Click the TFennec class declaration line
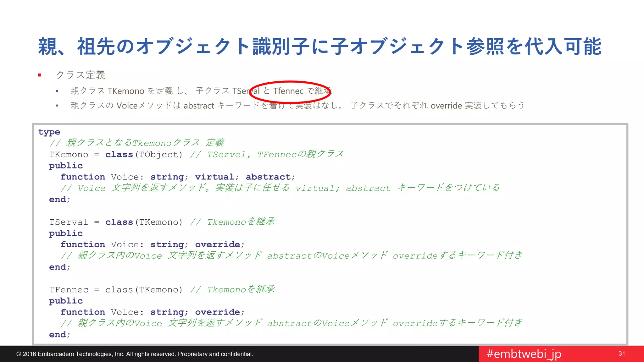644x362 pixels. pyautogui.click(x=116, y=290)
